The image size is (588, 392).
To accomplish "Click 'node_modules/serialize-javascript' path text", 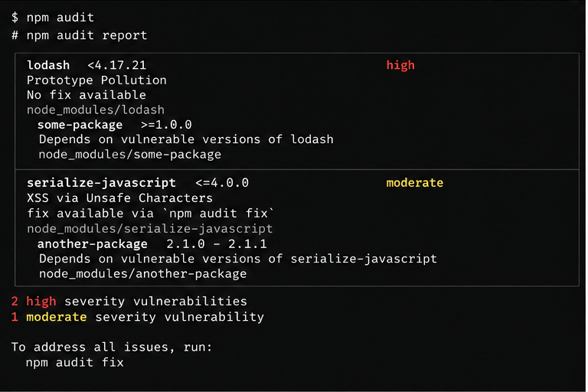I will pyautogui.click(x=149, y=228).
